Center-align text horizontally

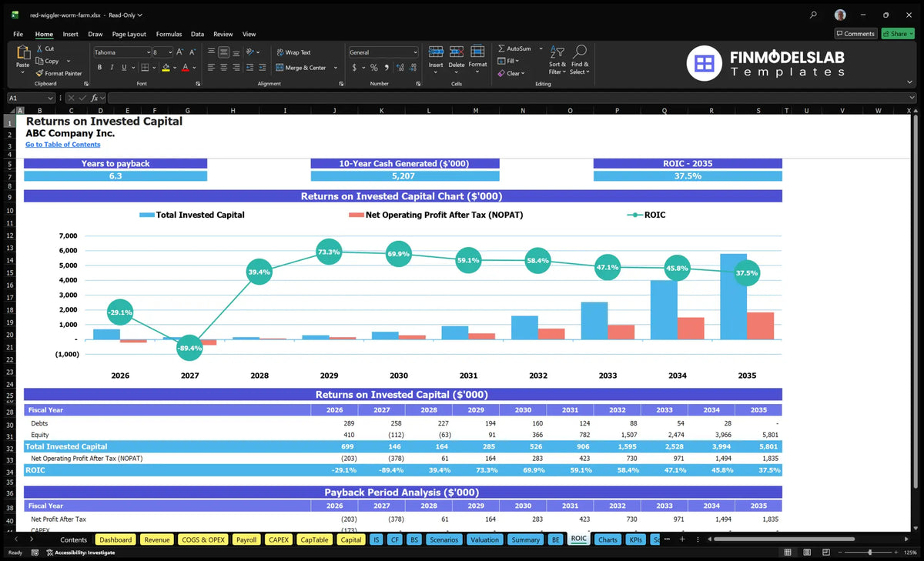pos(223,68)
